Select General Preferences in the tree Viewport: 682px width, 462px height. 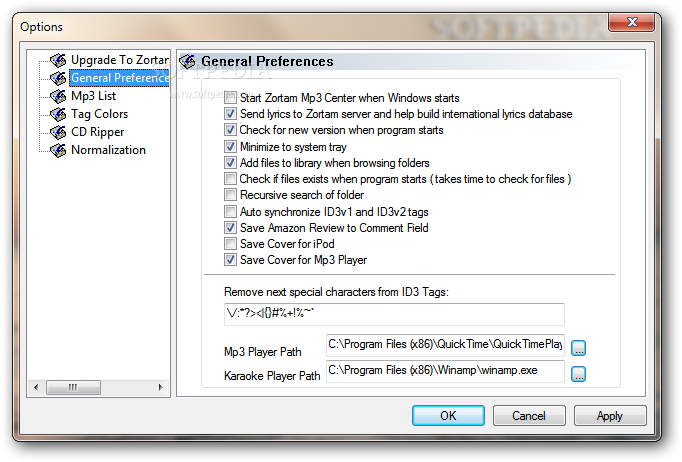120,78
